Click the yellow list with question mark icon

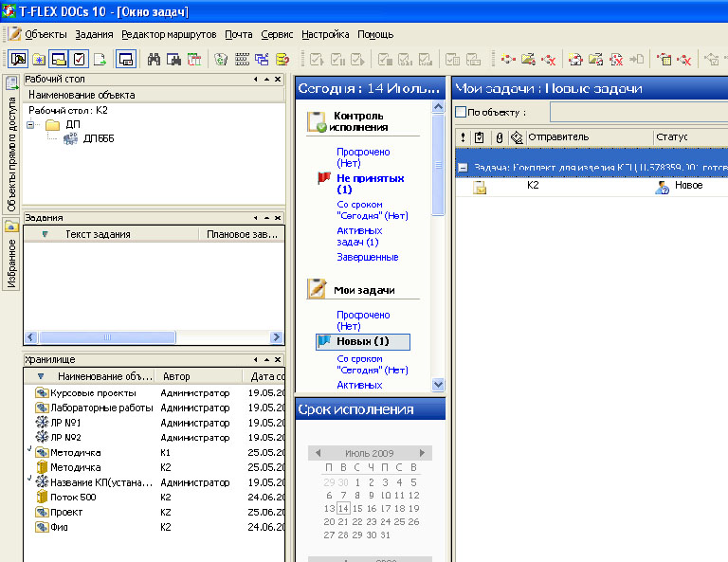click(x=282, y=59)
